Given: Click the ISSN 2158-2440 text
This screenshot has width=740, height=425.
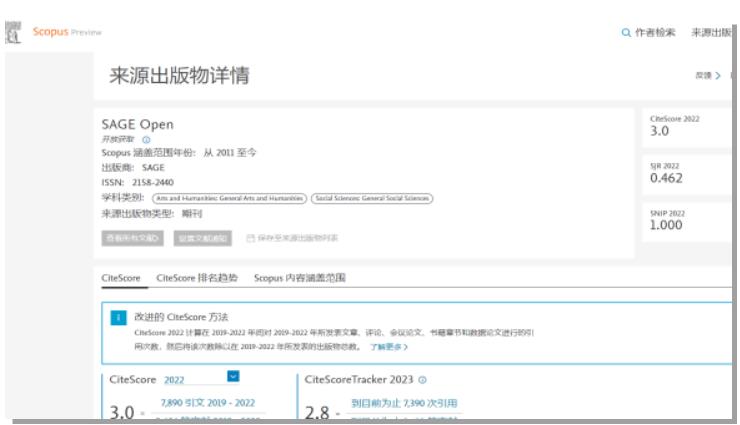Looking at the screenshot, I should click(x=137, y=183).
